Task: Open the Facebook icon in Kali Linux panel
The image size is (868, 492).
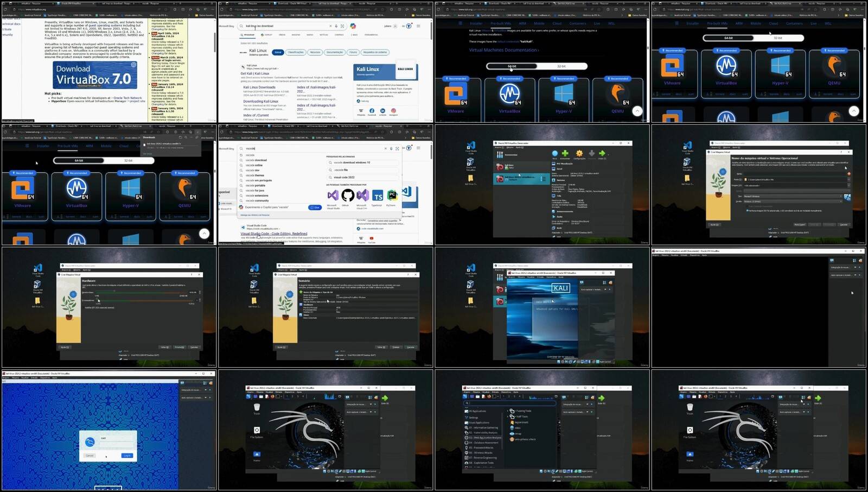Action: (372, 111)
